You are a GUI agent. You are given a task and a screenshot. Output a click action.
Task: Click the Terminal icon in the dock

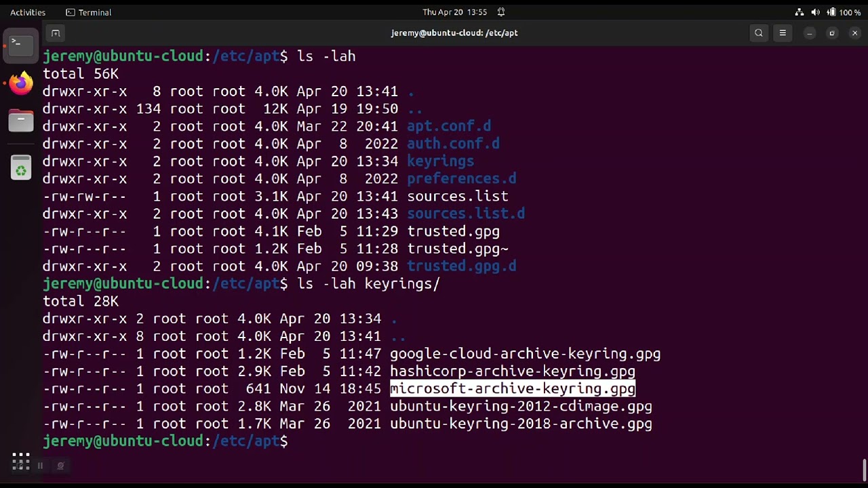20,45
